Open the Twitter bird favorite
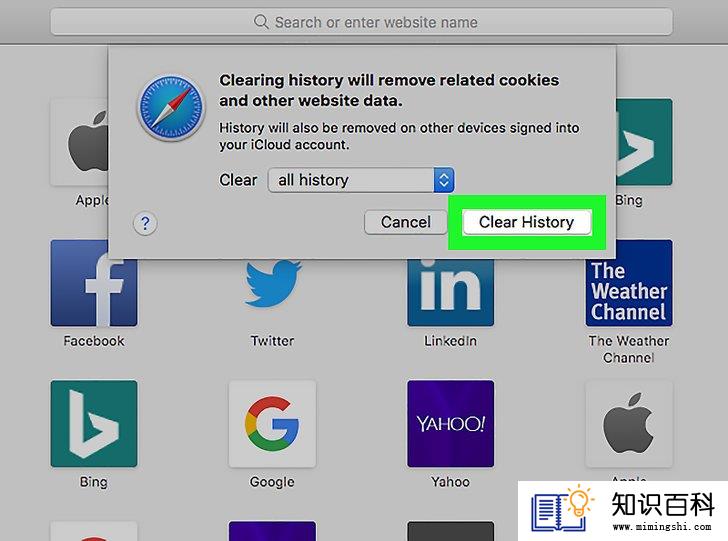The width and height of the screenshot is (728, 541). pyautogui.click(x=273, y=284)
